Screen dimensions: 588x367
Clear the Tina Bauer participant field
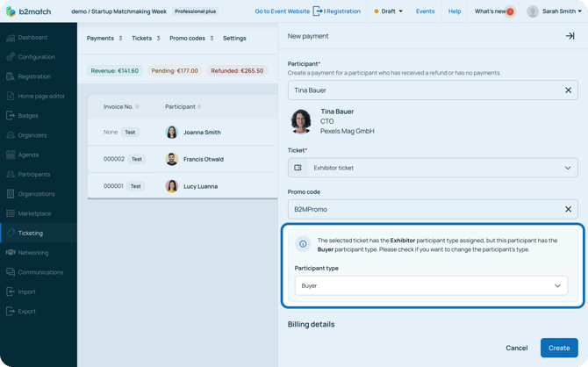568,90
